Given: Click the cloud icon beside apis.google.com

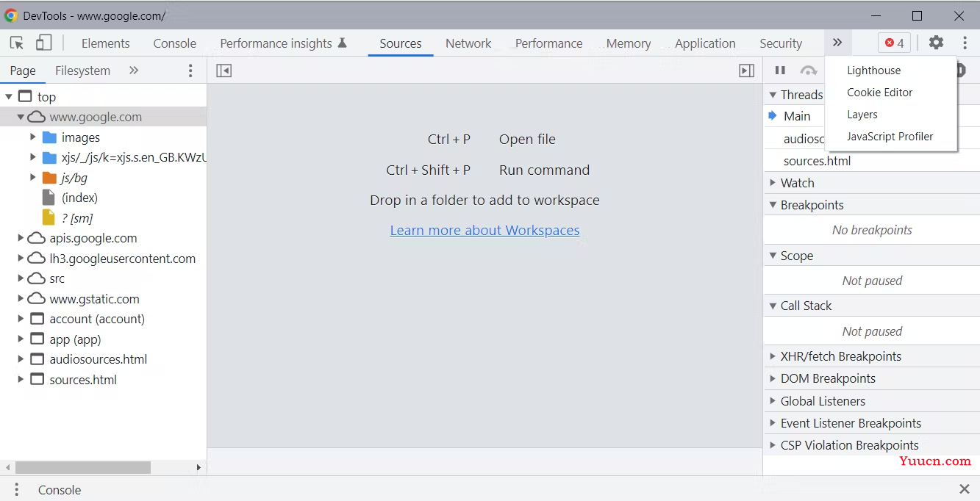Looking at the screenshot, I should (x=37, y=238).
